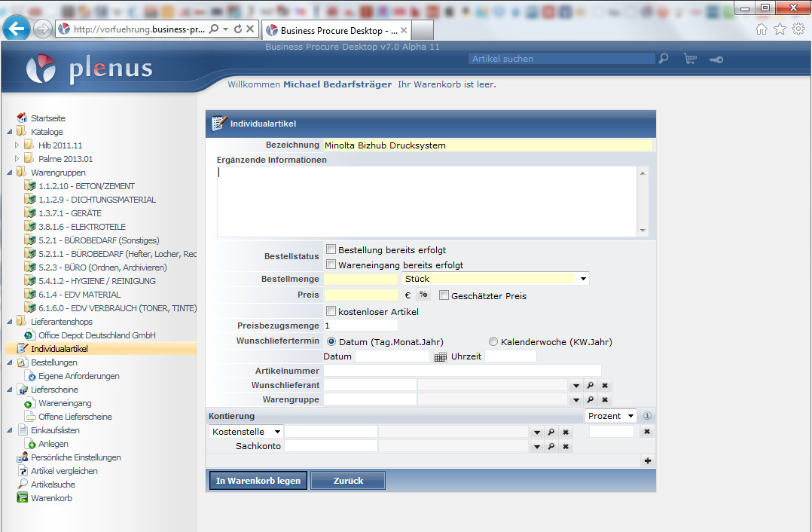
Task: Check the Geschätzter Preis checkbox
Action: point(444,296)
